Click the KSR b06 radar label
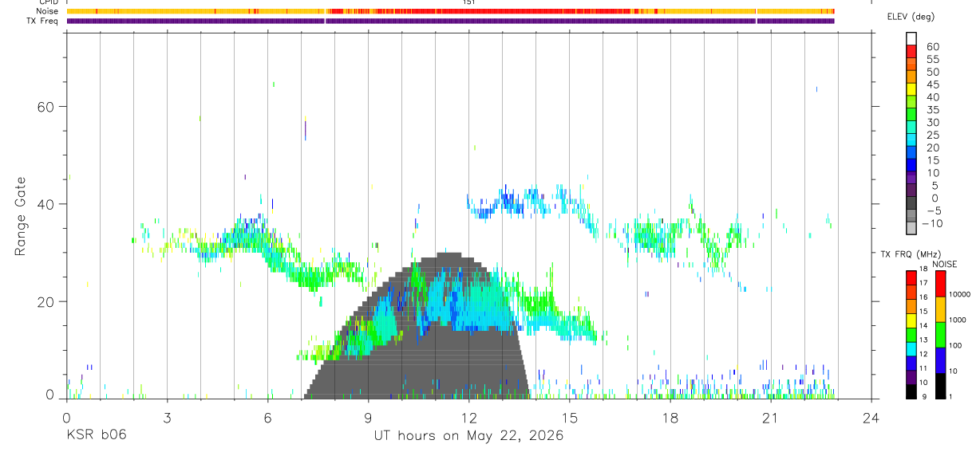This screenshot has width=980, height=452. pyautogui.click(x=96, y=435)
